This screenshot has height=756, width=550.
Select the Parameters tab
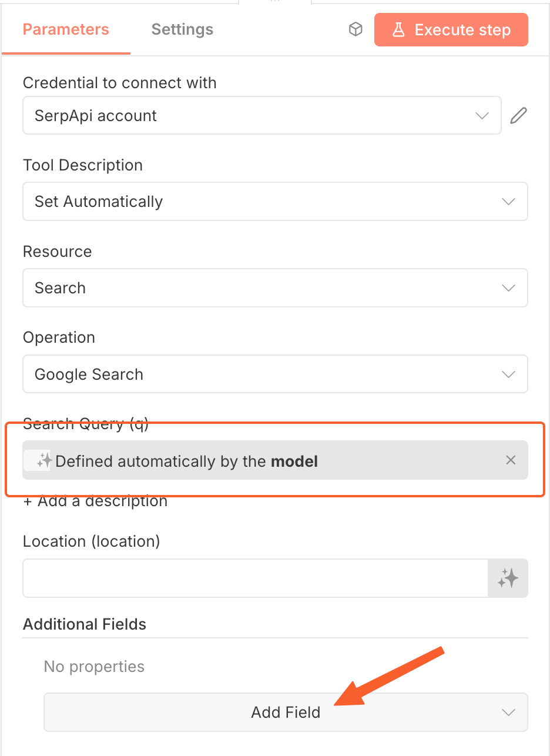point(66,29)
